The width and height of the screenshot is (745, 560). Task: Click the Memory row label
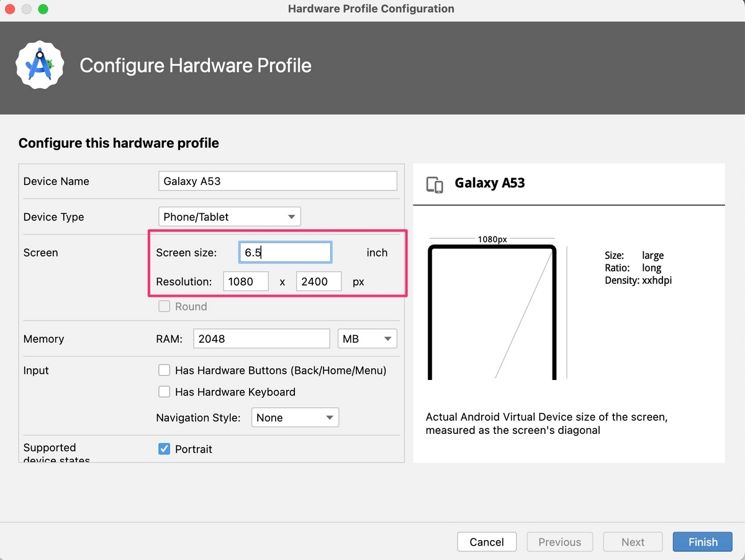click(43, 339)
